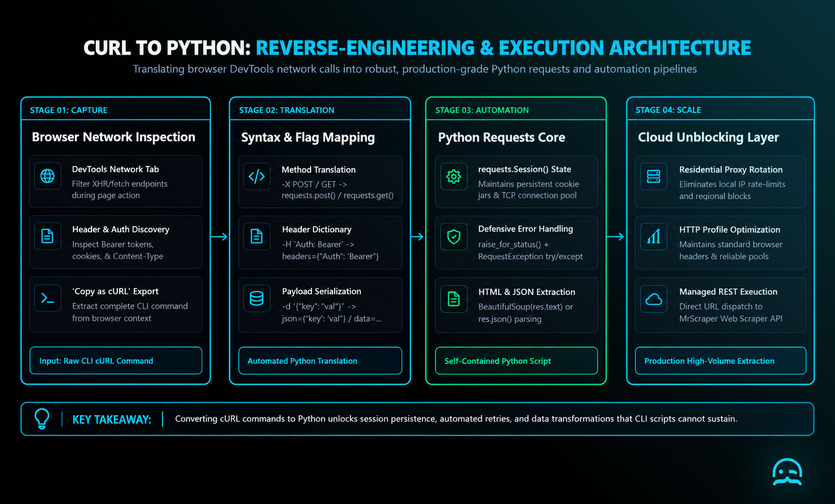This screenshot has width=835, height=504.
Task: Click the Syntax & Flag Mapping heading
Action: tap(308, 137)
